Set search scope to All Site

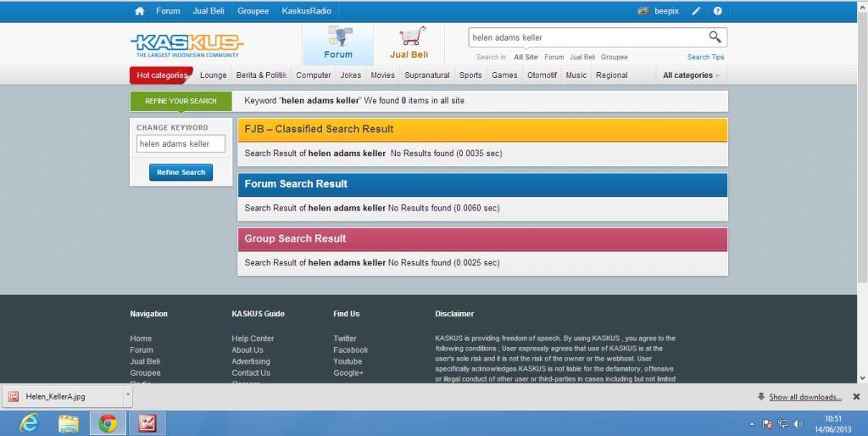(x=526, y=57)
